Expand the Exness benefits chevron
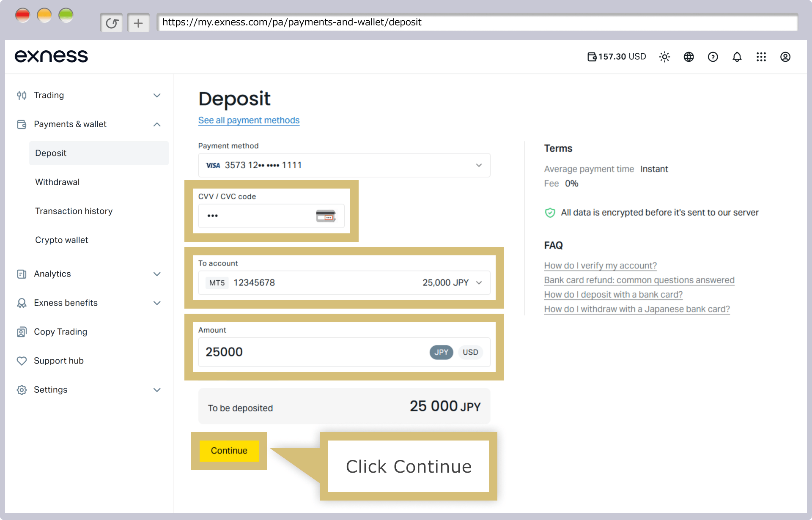This screenshot has width=812, height=520. coord(157,303)
